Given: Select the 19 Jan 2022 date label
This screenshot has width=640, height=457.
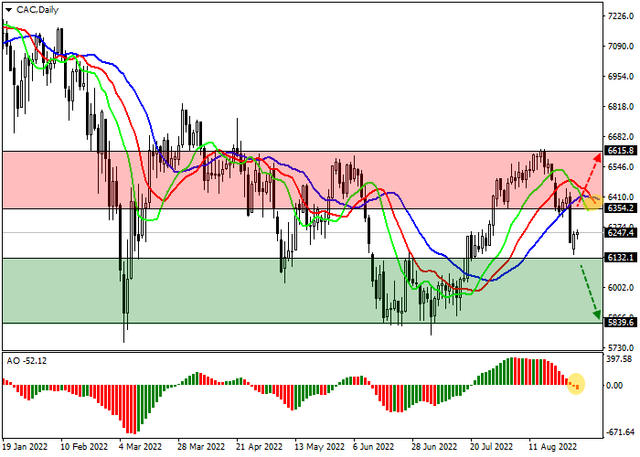Looking at the screenshot, I should tap(25, 447).
